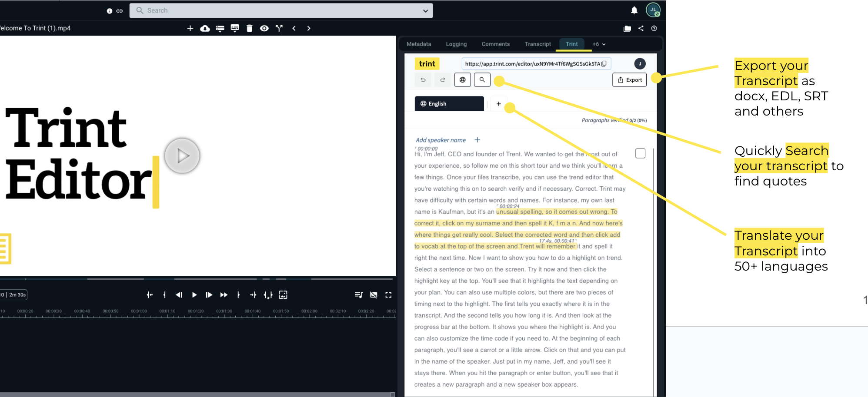Viewport: 868px width, 397px height.
Task: Click the fast forward button
Action: [x=224, y=295]
